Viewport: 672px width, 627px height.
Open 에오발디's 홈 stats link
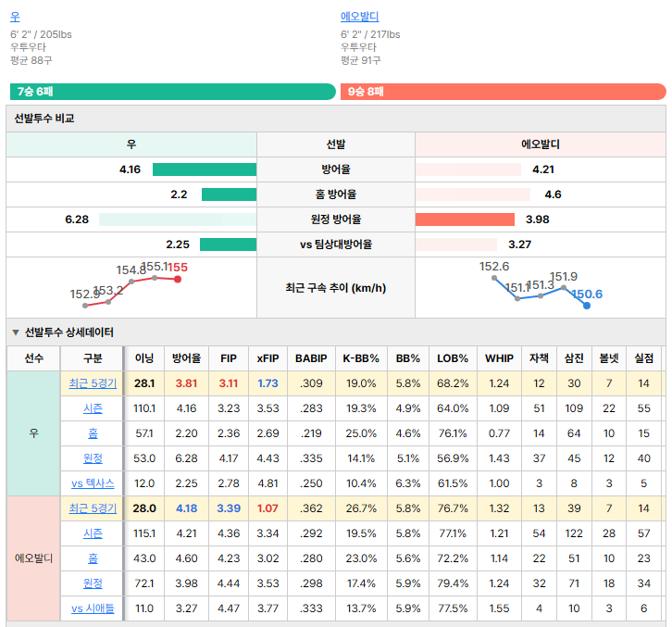click(93, 558)
